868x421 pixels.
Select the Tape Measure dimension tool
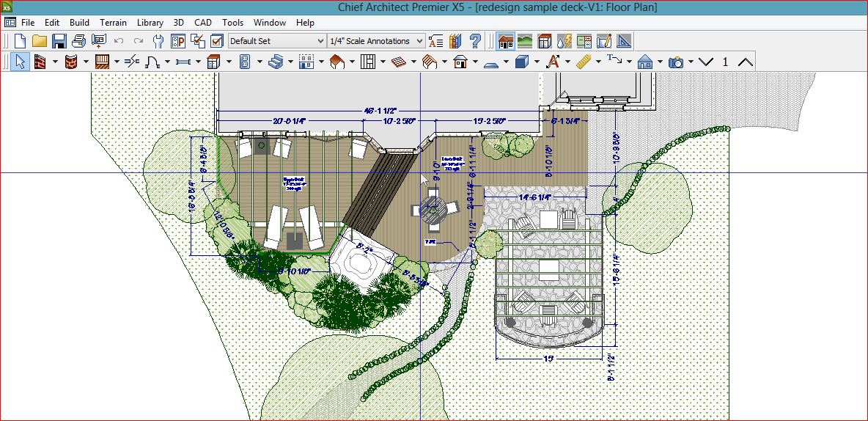click(584, 62)
